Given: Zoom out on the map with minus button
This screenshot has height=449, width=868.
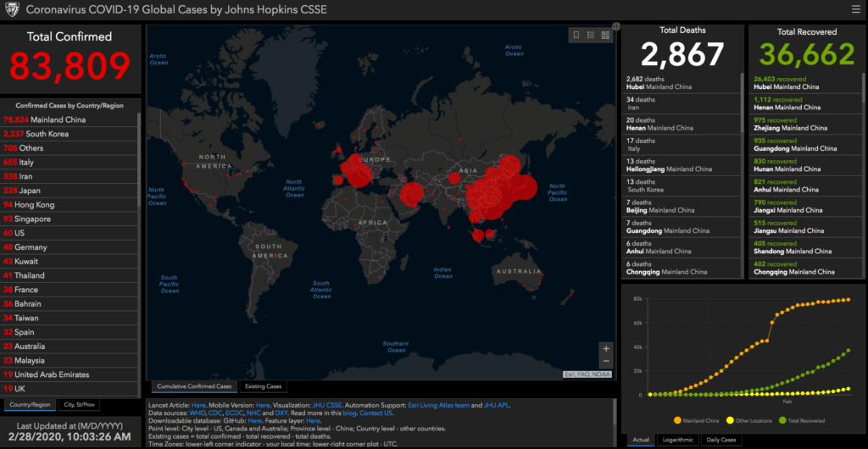Looking at the screenshot, I should point(606,361).
